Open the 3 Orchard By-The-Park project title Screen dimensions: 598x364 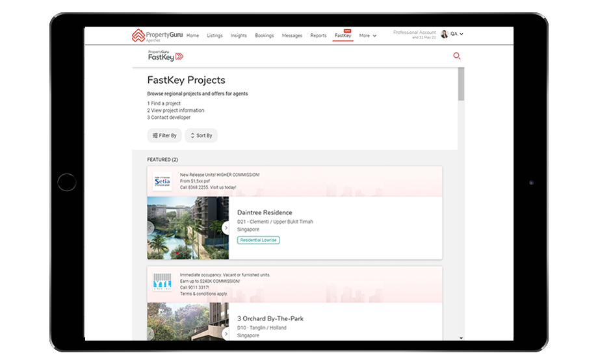pos(270,318)
